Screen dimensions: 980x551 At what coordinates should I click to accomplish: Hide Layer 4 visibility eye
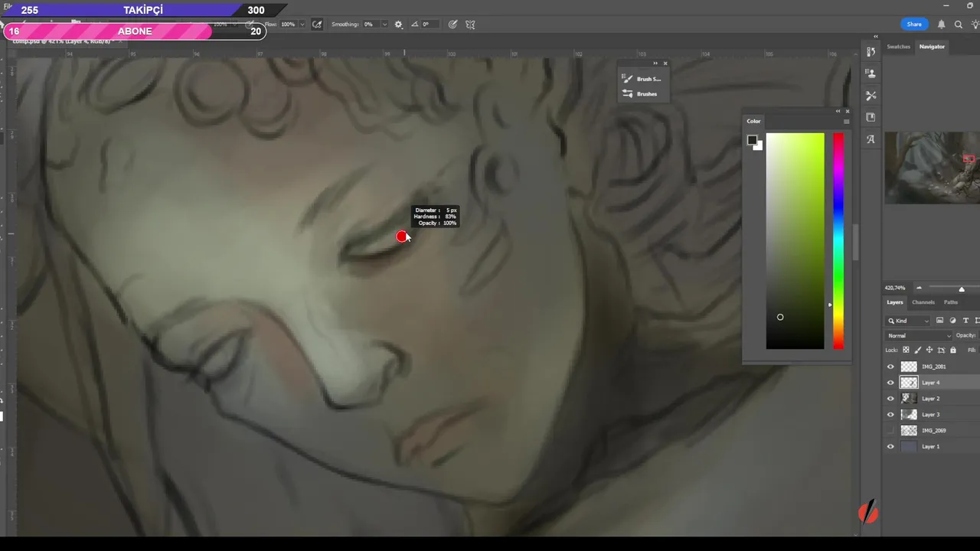890,383
